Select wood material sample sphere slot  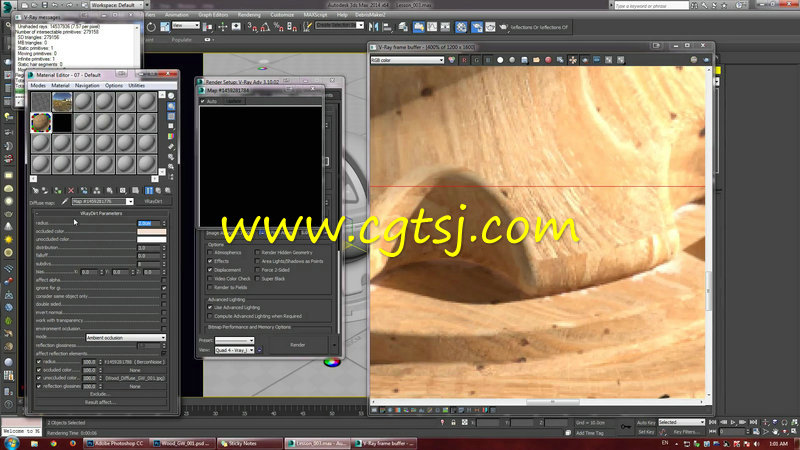(41, 123)
